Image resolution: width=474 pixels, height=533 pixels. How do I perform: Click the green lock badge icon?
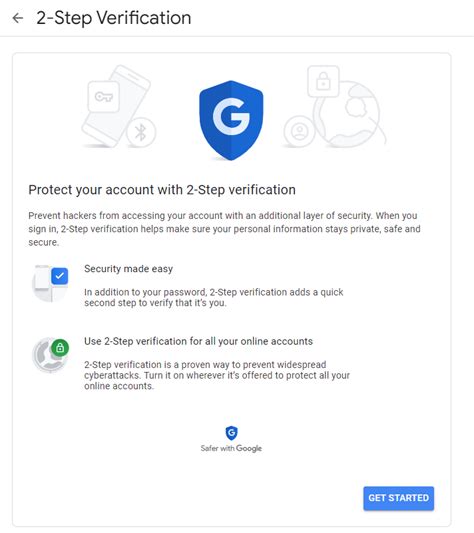[x=60, y=348]
